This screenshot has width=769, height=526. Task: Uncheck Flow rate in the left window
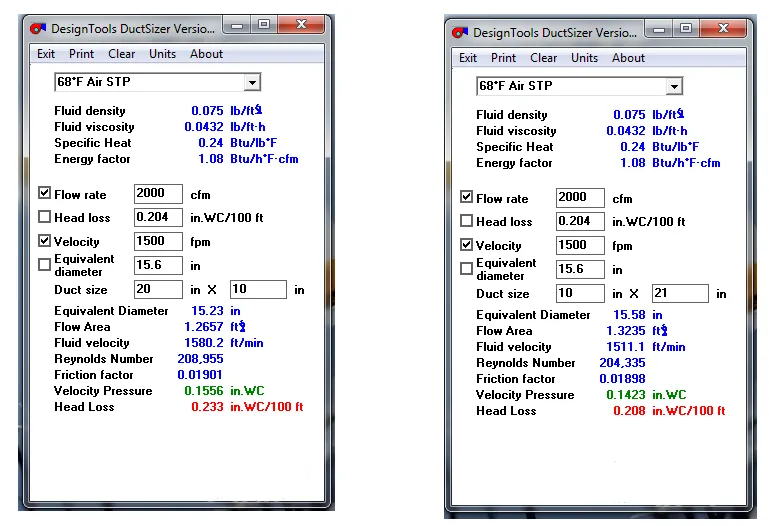(45, 193)
